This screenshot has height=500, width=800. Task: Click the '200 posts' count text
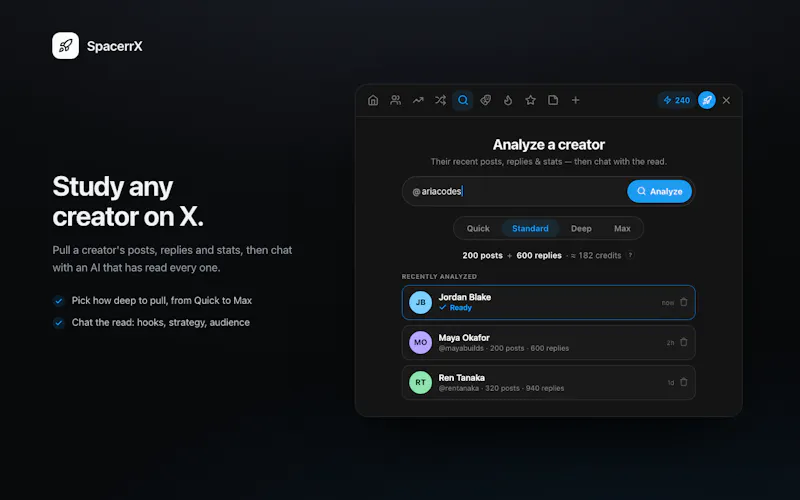point(482,255)
